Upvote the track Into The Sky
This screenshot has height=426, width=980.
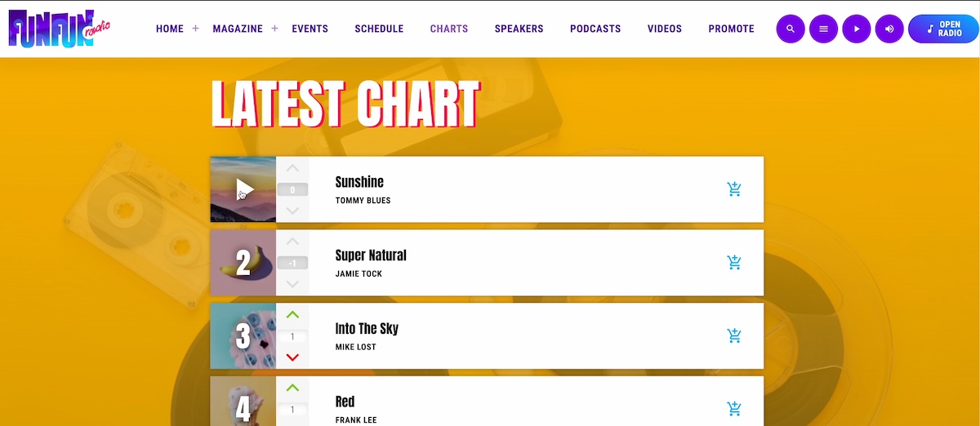coord(292,315)
